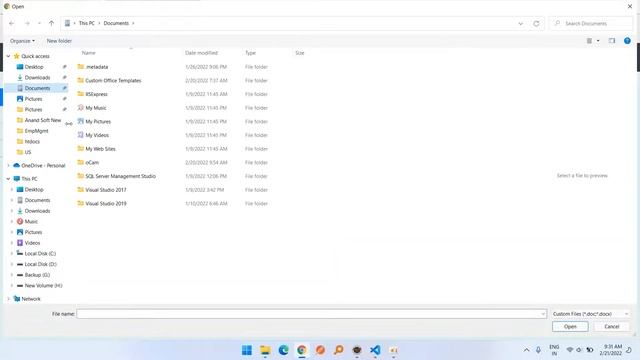Click This PC in the address path
This screenshot has width=640, height=360.
pos(87,23)
